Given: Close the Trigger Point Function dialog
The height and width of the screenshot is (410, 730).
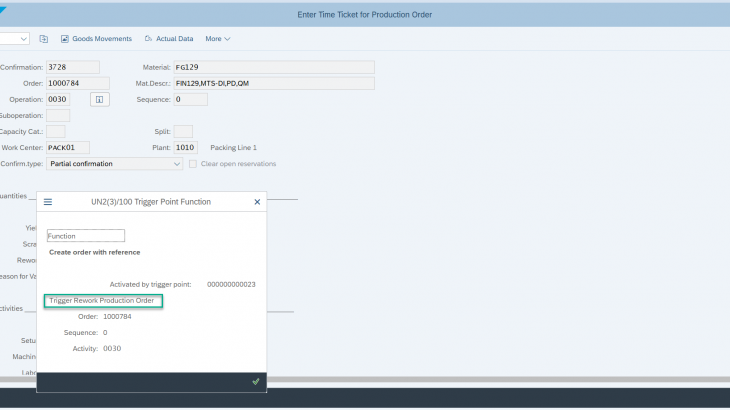Looking at the screenshot, I should coord(257,202).
